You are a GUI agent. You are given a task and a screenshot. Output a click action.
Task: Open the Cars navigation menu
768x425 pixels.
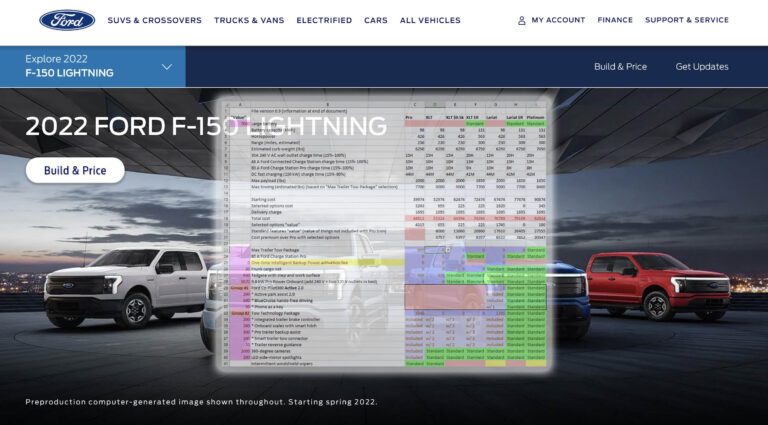[376, 20]
